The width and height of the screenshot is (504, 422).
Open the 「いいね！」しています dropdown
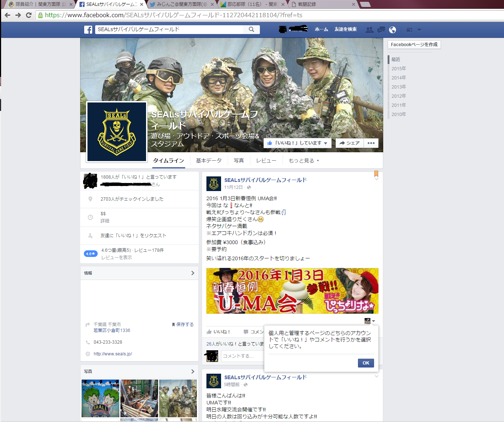[x=298, y=143]
